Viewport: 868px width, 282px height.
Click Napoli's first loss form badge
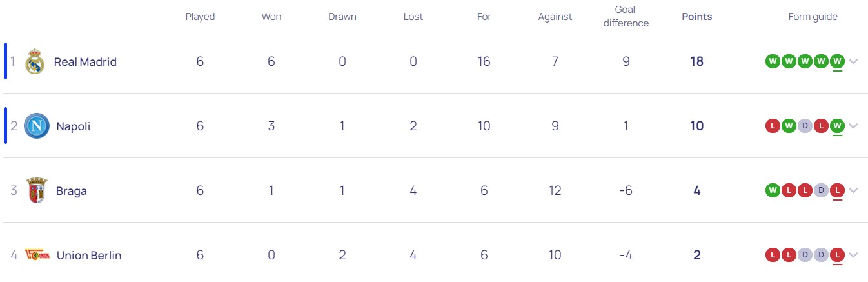pos(772,126)
